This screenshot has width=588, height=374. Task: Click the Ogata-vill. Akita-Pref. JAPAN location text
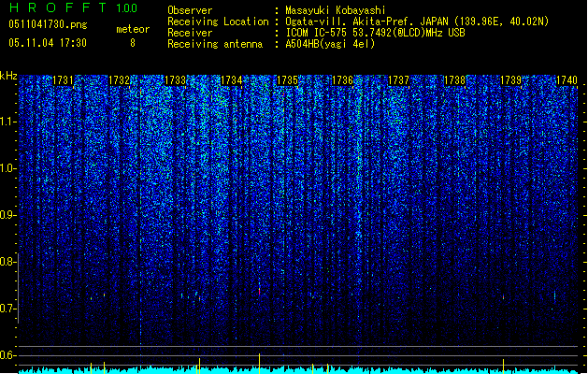pos(417,22)
